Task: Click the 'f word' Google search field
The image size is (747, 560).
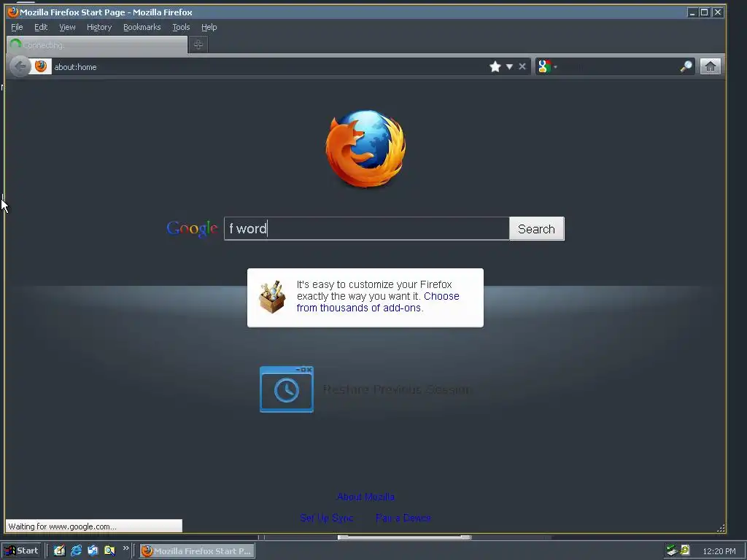Action: [x=366, y=228]
